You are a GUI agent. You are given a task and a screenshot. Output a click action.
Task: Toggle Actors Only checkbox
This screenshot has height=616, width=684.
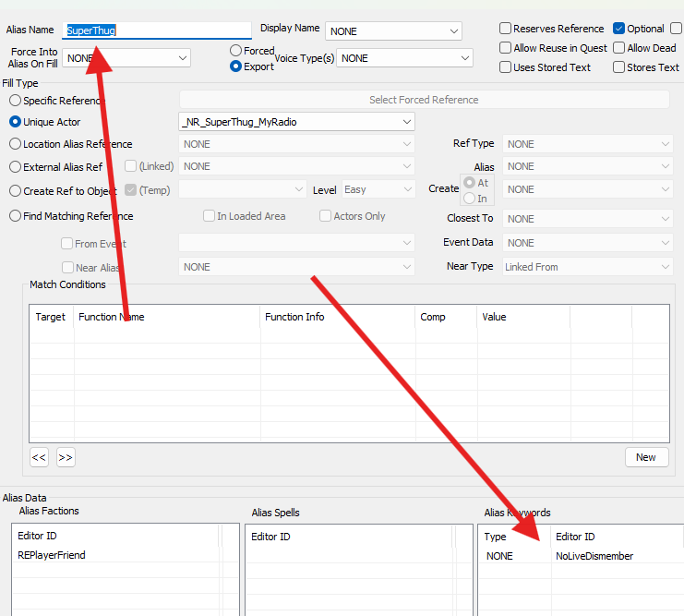pyautogui.click(x=325, y=216)
